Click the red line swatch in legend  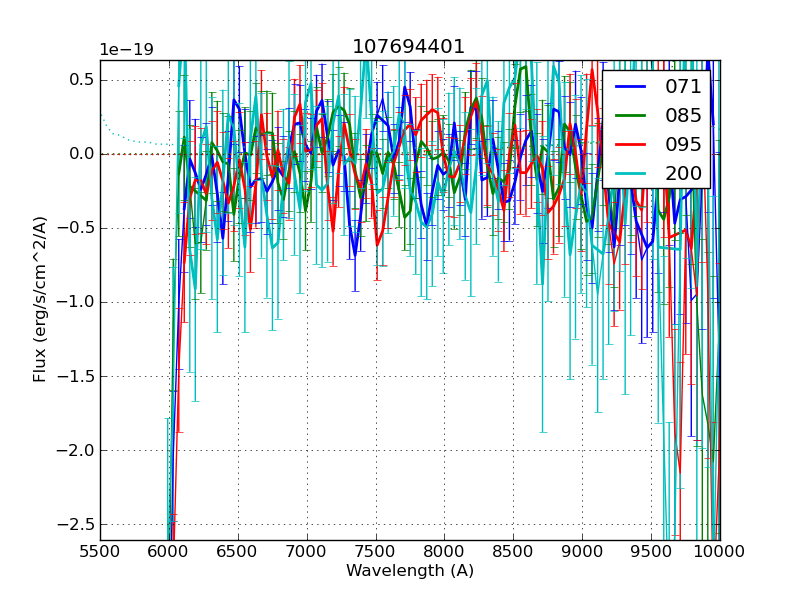632,145
